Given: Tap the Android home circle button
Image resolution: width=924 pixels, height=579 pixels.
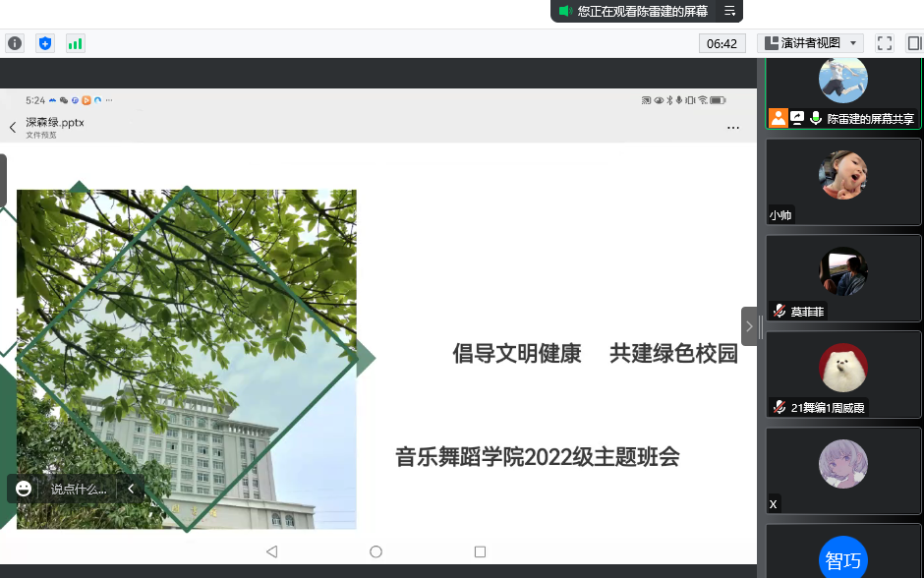Looking at the screenshot, I should (375, 551).
